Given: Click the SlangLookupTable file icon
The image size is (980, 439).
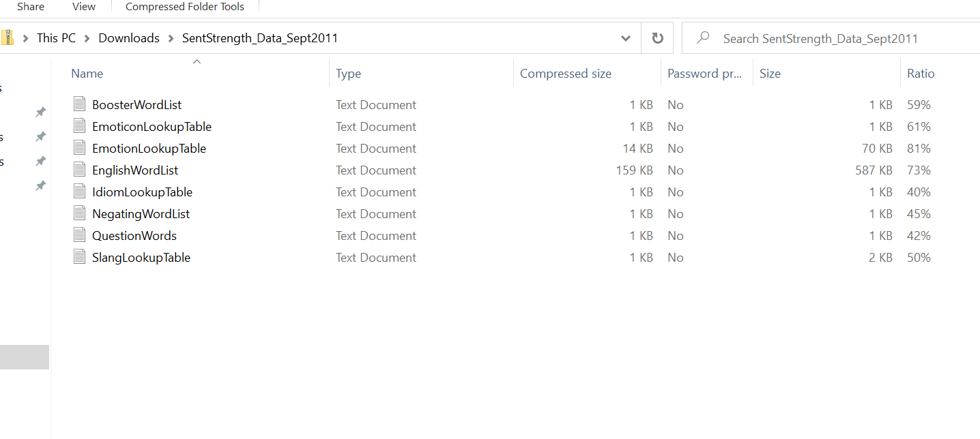Looking at the screenshot, I should click(81, 258).
